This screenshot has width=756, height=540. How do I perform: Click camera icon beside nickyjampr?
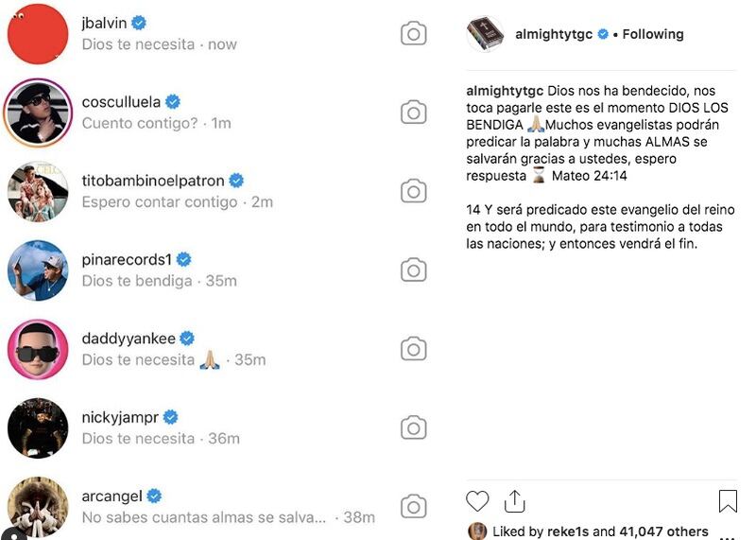click(413, 427)
